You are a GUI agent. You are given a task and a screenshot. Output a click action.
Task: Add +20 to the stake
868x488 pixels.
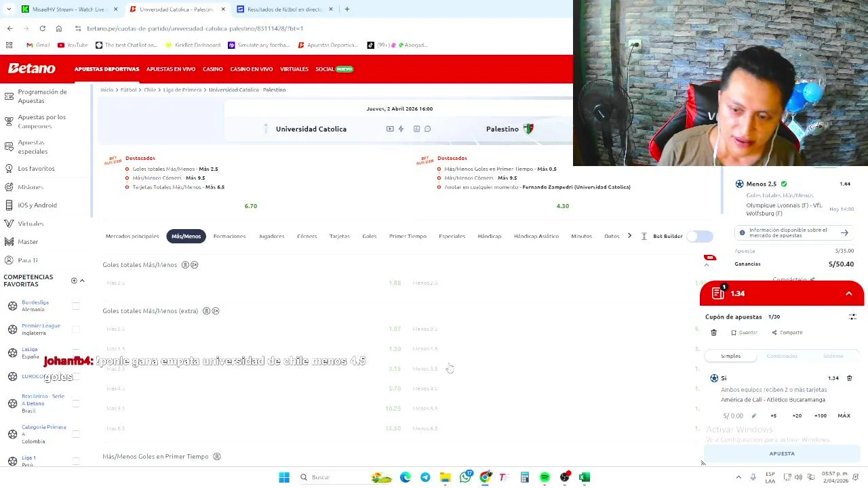(797, 415)
